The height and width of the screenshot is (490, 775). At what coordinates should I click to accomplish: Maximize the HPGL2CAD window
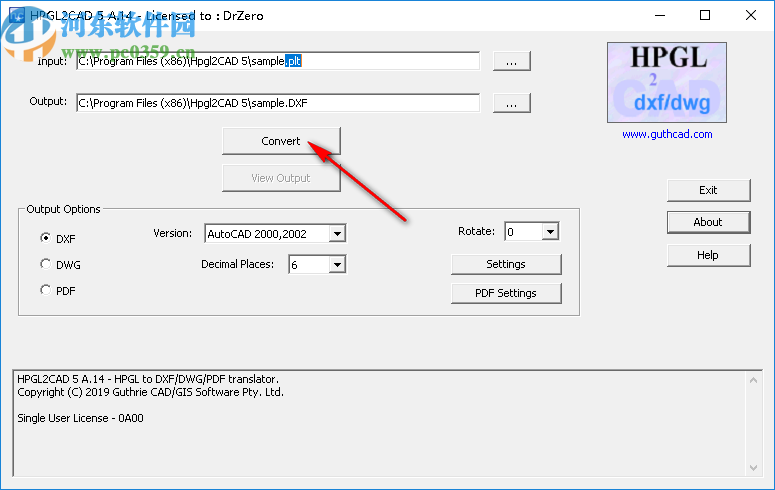tap(705, 15)
